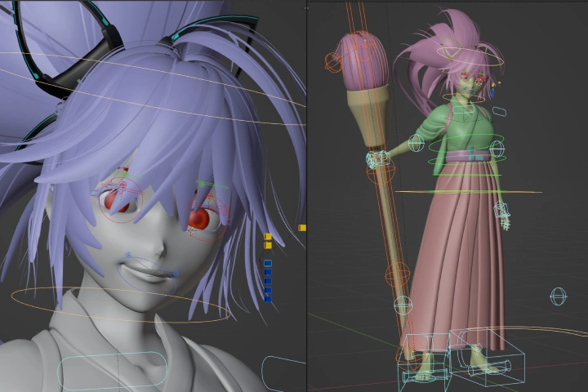The image size is (588, 392).
Task: Select the bottom blue square in the column
Action: pyautogui.click(x=268, y=299)
